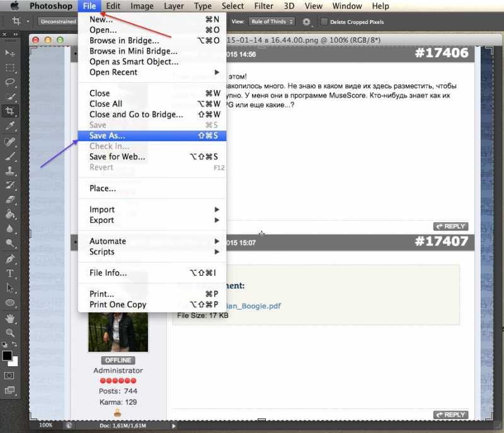Select the Type tool
Screen dimensions: 504x433
coord(10,273)
